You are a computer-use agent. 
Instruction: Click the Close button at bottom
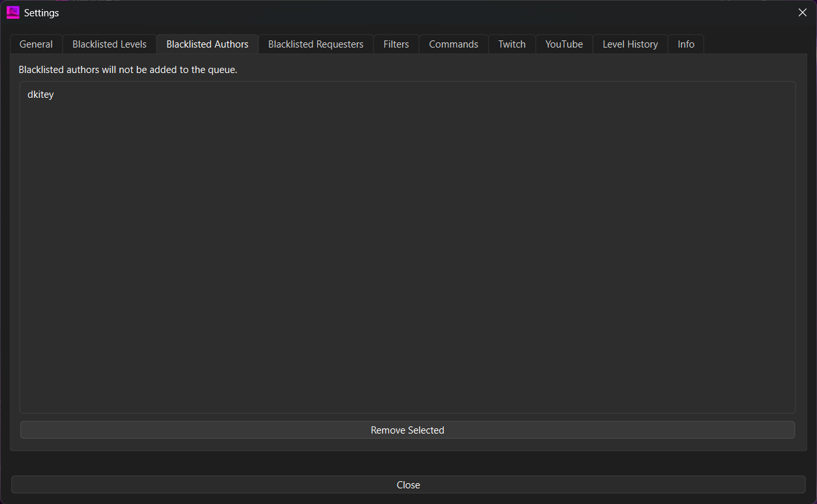click(408, 485)
